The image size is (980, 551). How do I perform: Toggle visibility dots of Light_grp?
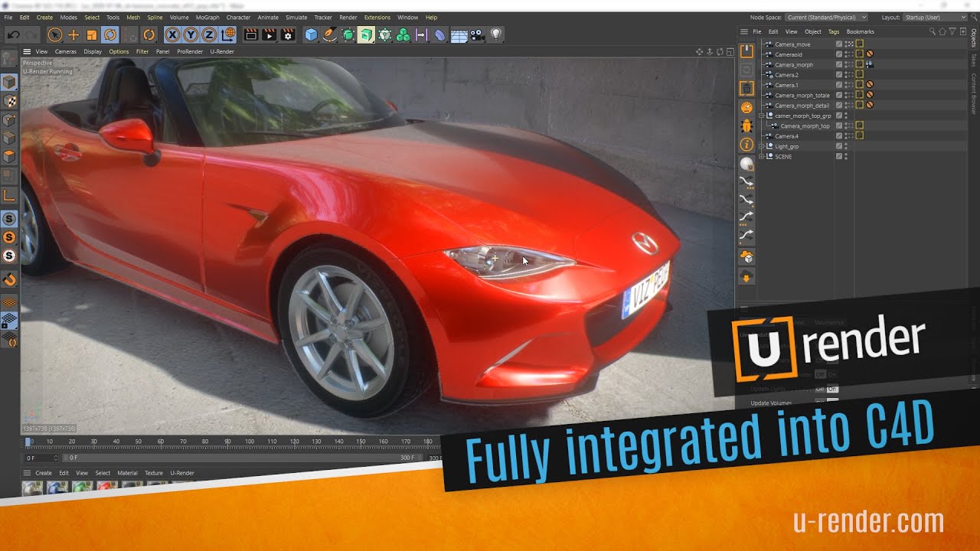coord(846,146)
